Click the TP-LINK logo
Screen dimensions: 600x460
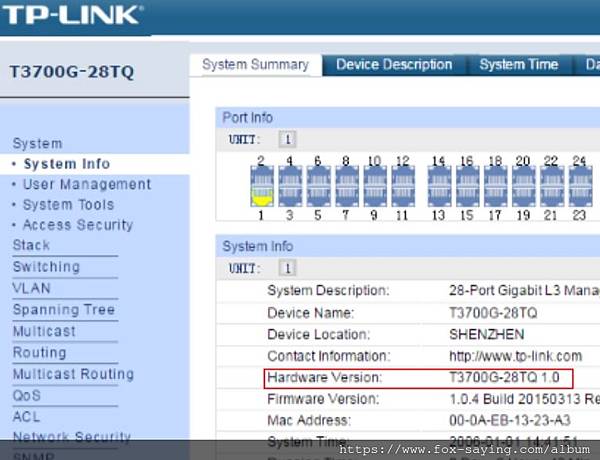pos(72,15)
